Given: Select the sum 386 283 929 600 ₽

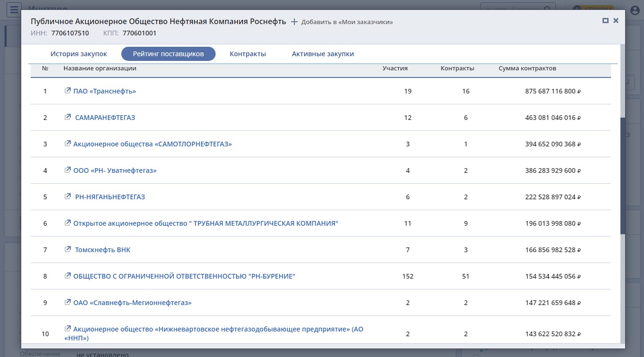Looking at the screenshot, I should tap(553, 170).
